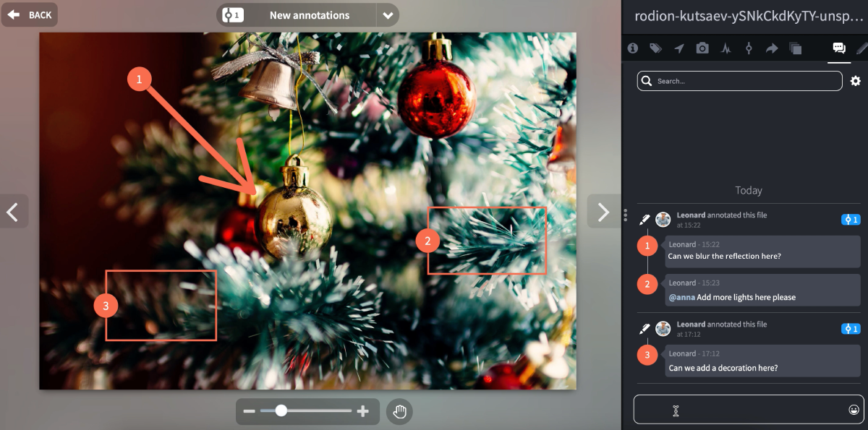Click the Today date heading
This screenshot has width=868, height=430.
click(x=749, y=191)
